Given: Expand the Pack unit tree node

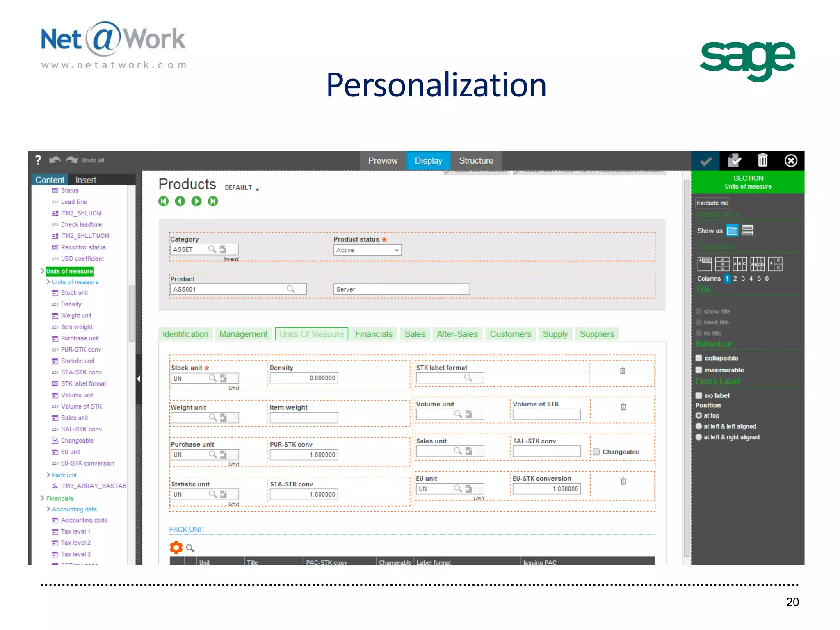Looking at the screenshot, I should point(48,475).
